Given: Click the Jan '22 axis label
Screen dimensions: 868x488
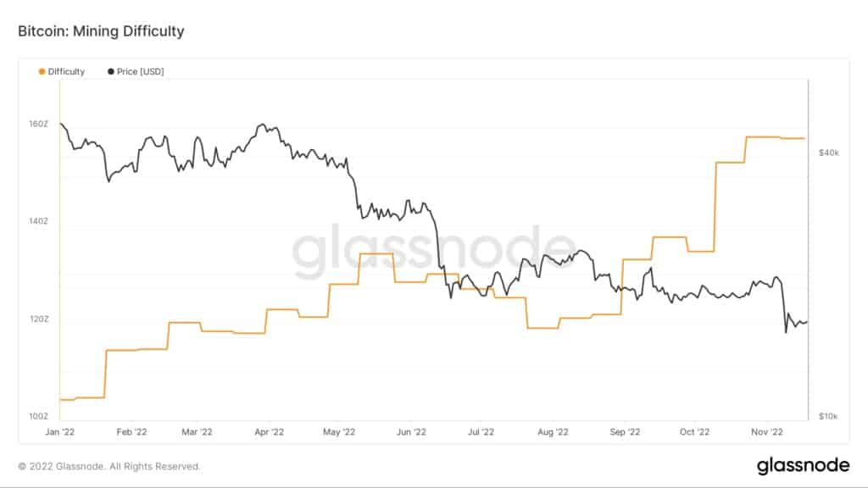Looking at the screenshot, I should [60, 432].
